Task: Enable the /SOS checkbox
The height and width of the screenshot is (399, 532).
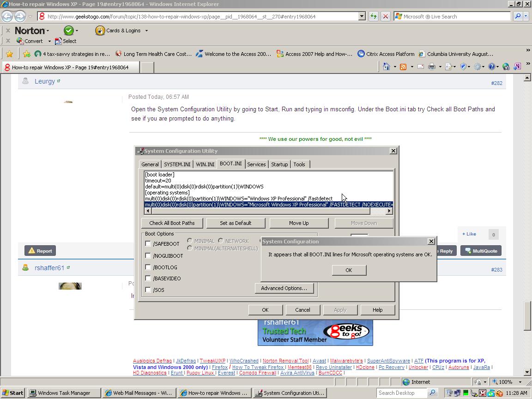Action: click(148, 290)
